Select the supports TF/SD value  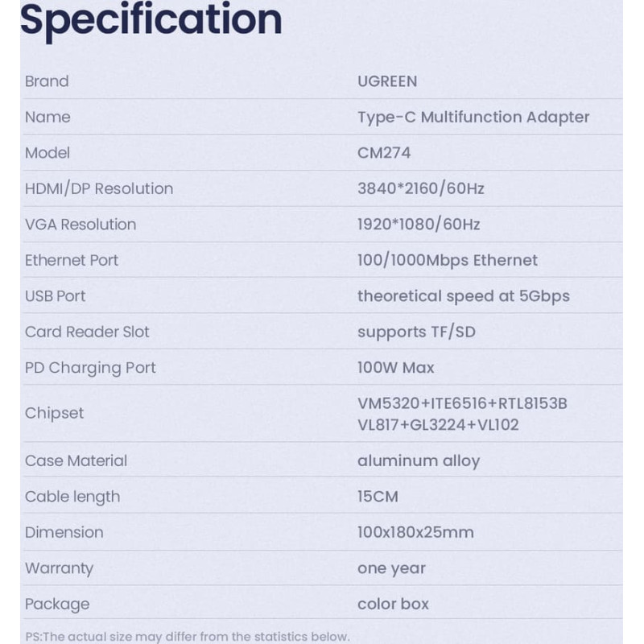point(416,332)
